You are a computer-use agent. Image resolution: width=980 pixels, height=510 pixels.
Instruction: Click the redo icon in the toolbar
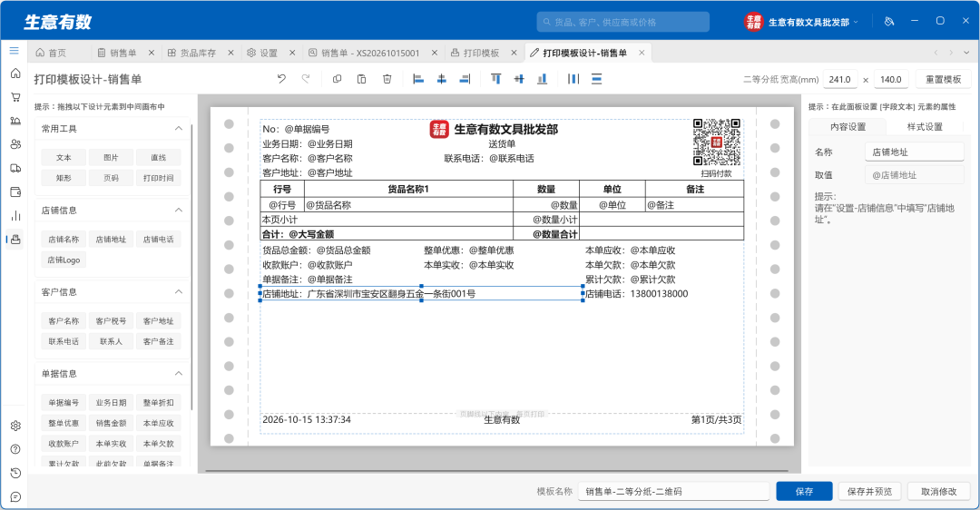pos(306,79)
